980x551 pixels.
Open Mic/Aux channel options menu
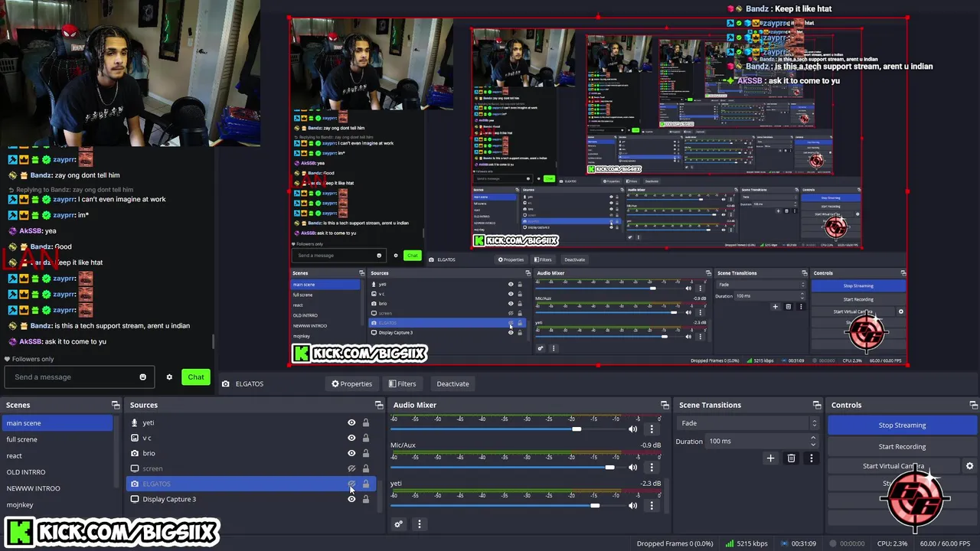[x=652, y=467]
